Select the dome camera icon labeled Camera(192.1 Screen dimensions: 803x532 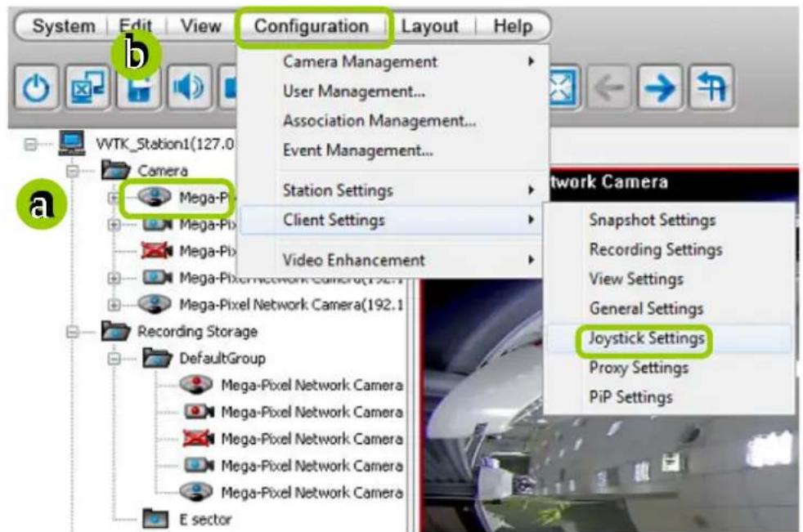point(155,304)
